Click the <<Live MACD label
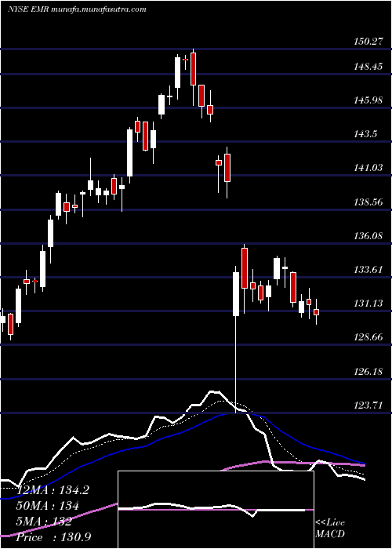Viewport: 392px width, 549px height. (330, 529)
